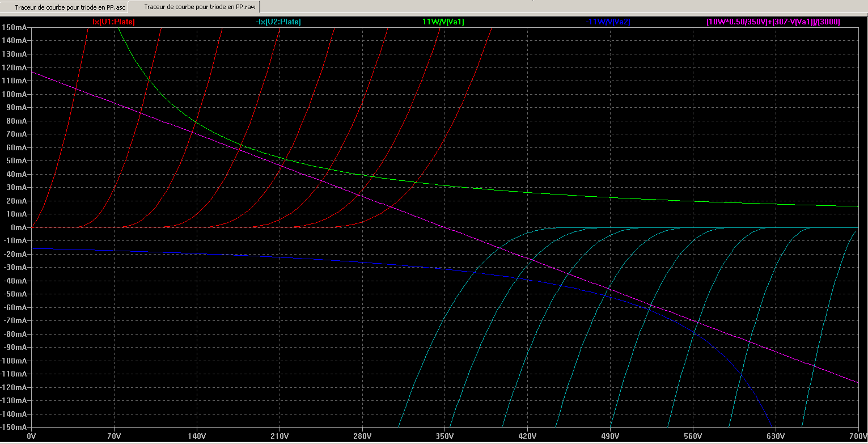Click the 0mA vertical axis label

(x=18, y=227)
